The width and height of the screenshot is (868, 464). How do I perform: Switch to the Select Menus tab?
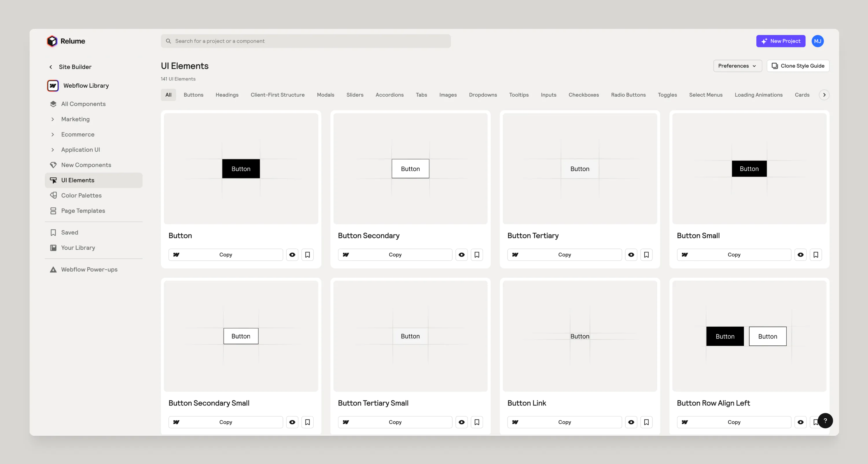(x=706, y=95)
